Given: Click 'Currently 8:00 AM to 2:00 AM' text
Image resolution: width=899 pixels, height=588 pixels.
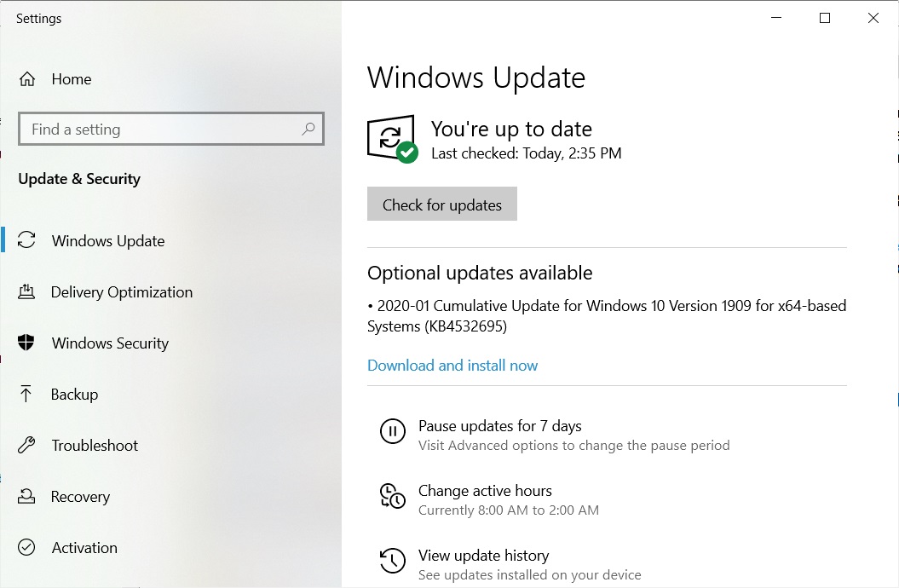Looking at the screenshot, I should [x=509, y=510].
